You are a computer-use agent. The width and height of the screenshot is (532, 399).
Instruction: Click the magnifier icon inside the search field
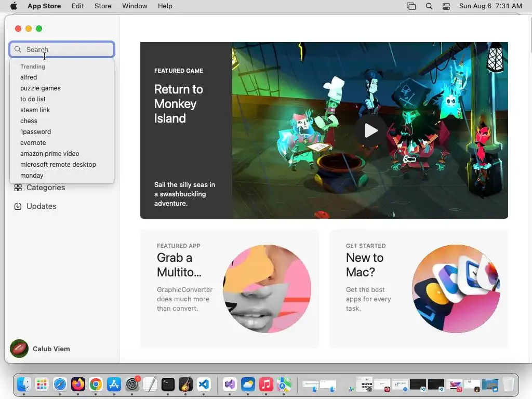pos(18,49)
